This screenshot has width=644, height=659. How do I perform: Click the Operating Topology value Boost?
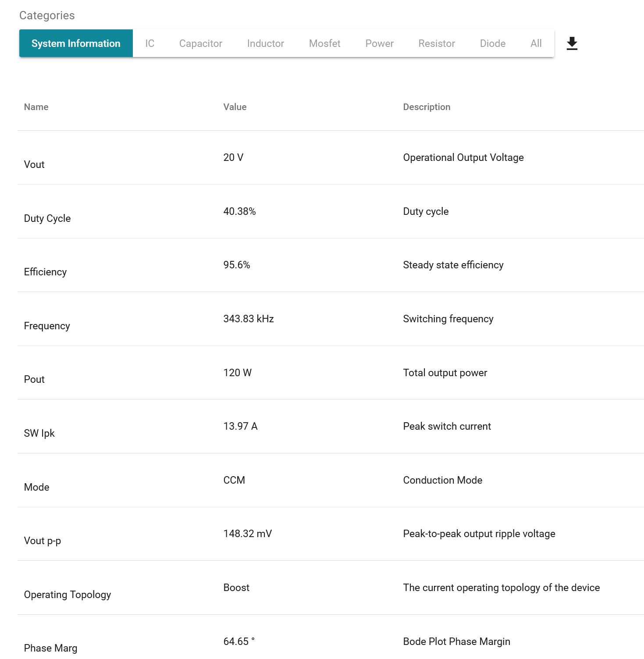coord(236,588)
